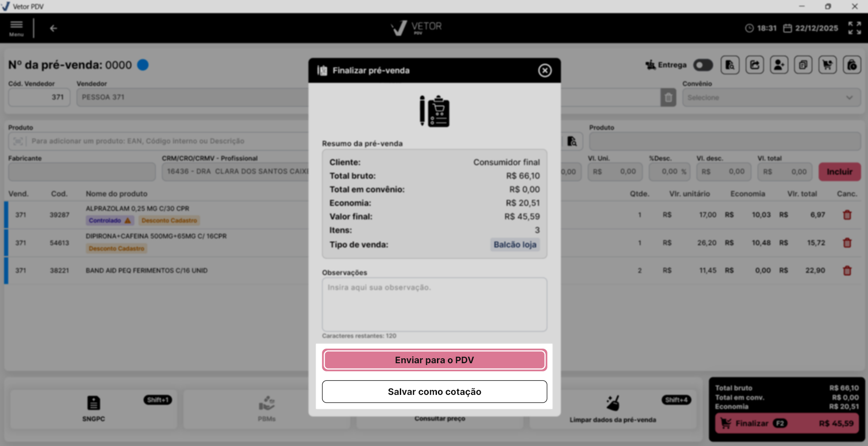The height and width of the screenshot is (446, 868).
Task: Click Salvar como cotação button
Action: [x=434, y=392]
